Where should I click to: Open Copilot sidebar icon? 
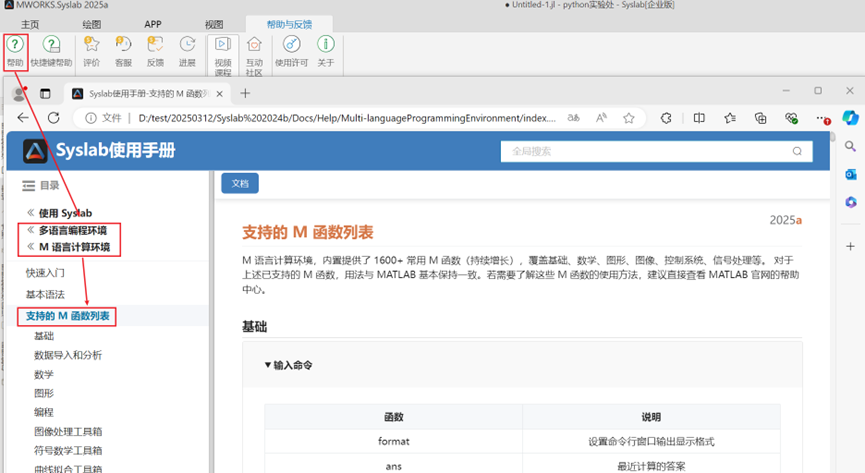(x=850, y=118)
